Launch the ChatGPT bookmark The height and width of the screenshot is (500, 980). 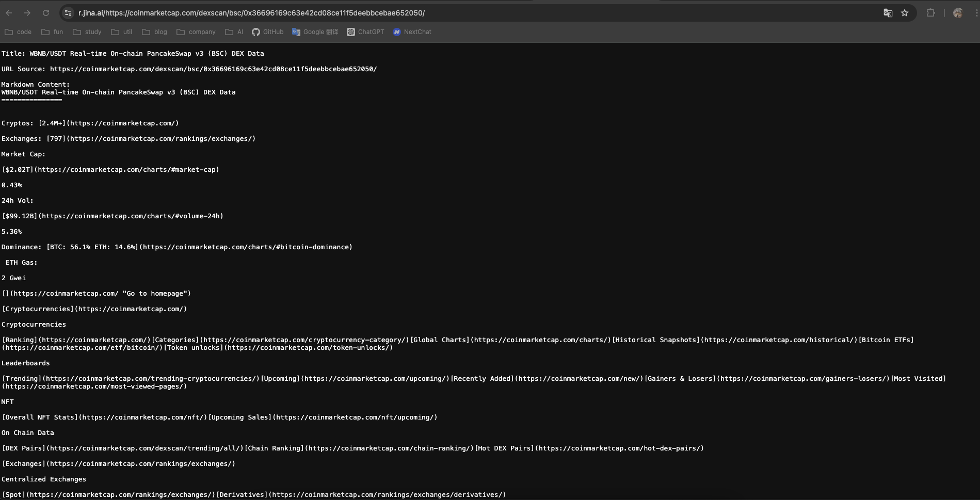pyautogui.click(x=365, y=32)
